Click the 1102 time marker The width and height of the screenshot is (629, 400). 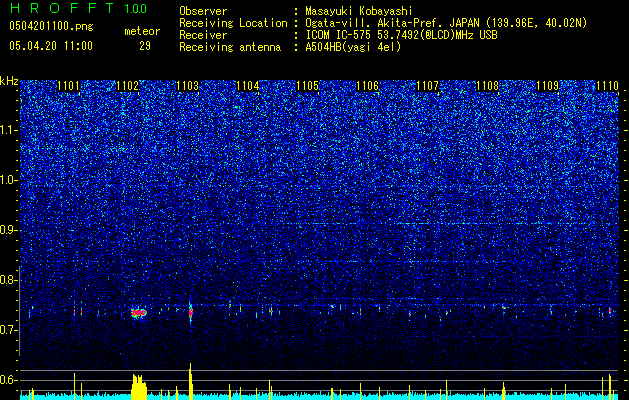click(x=128, y=86)
